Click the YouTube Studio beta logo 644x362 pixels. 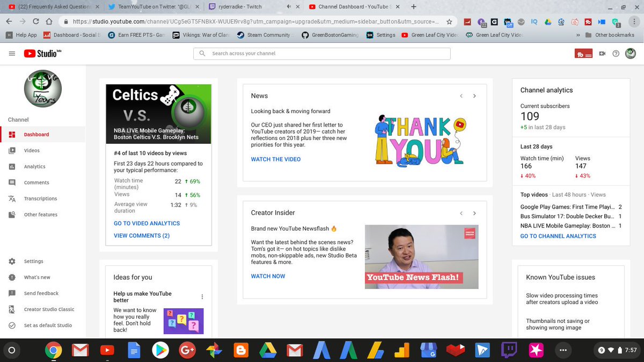tap(43, 53)
